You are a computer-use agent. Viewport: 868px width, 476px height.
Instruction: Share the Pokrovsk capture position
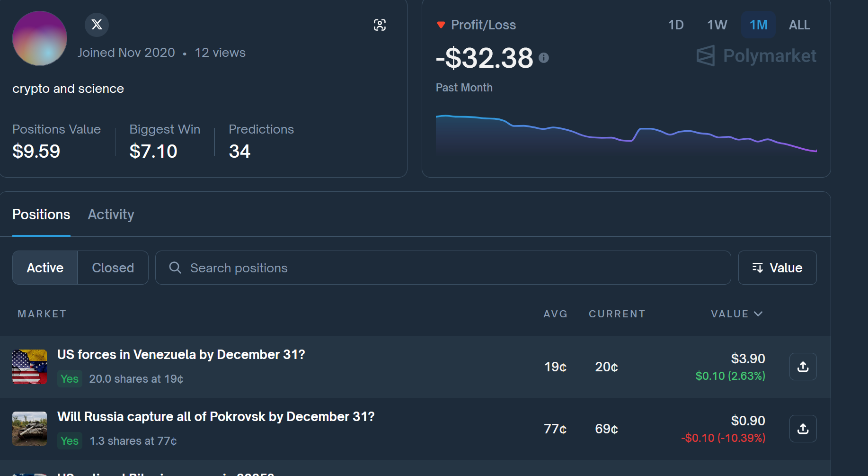803,429
